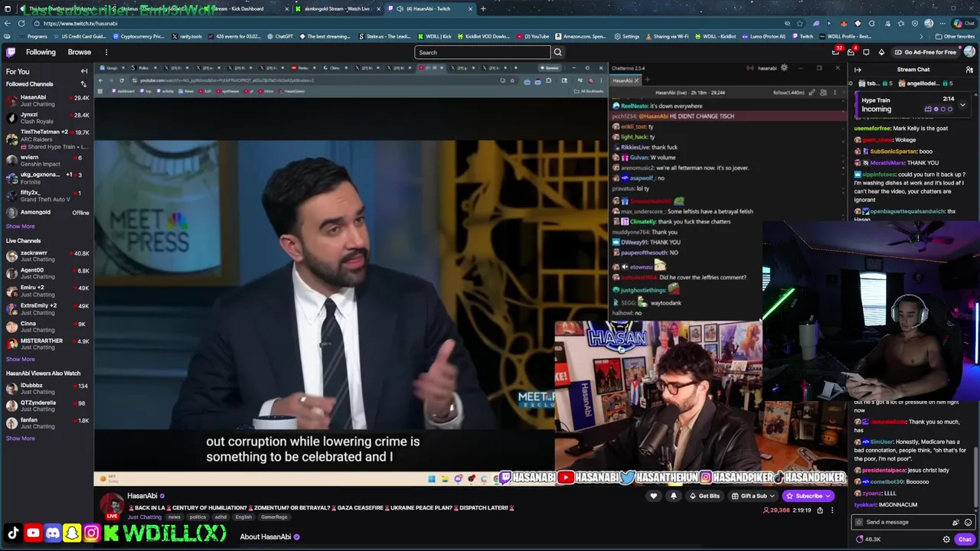
Task: Collapse the For You sidebar
Action: click(84, 71)
